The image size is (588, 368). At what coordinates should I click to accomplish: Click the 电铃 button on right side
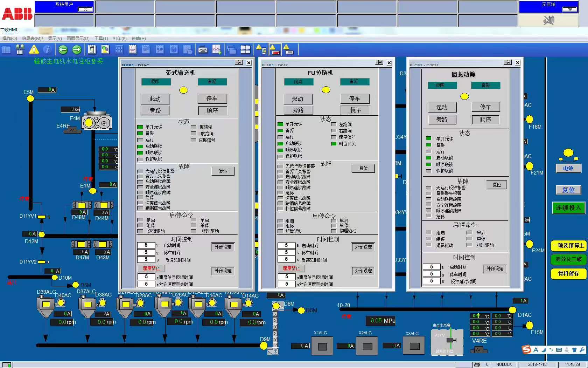tap(568, 168)
